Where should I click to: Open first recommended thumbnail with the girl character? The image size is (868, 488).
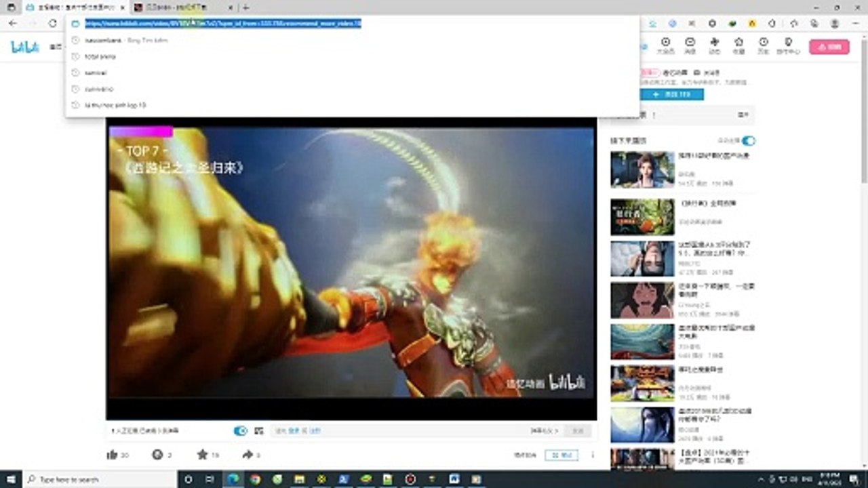642,169
